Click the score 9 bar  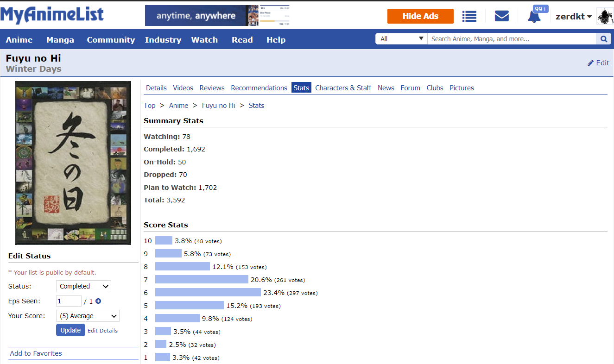coord(168,254)
